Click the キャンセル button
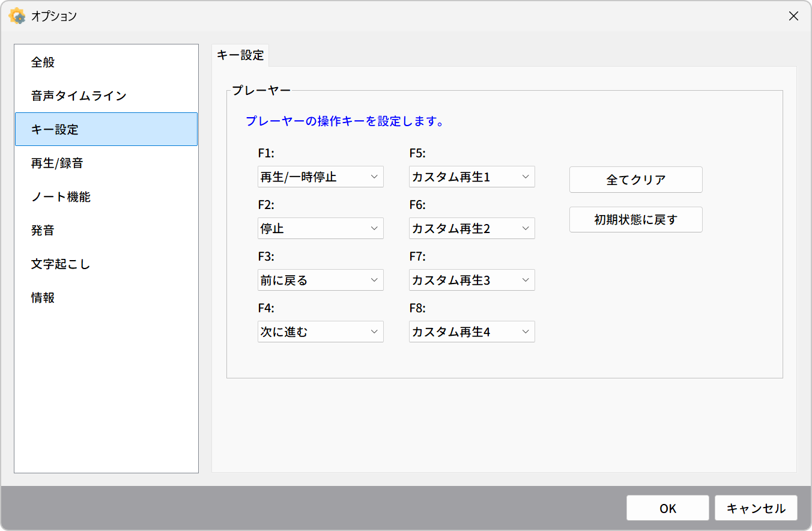This screenshot has height=531, width=812. 756,508
